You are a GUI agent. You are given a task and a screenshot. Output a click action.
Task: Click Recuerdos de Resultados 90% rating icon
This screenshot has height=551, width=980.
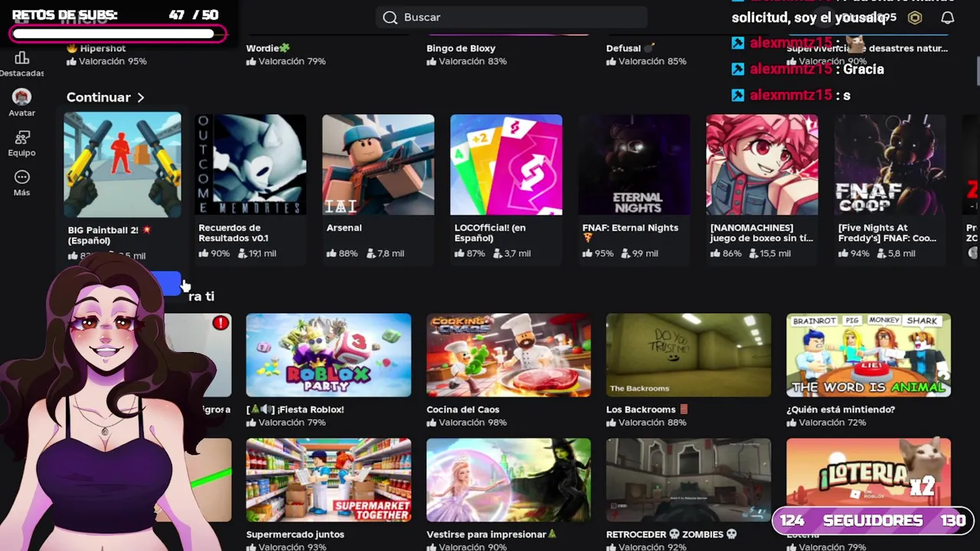(x=203, y=253)
